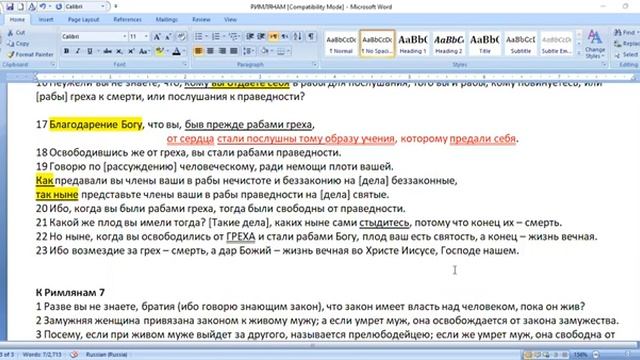Apply the Heading 2 style
Image resolution: width=640 pixels, height=360 pixels.
(449, 44)
